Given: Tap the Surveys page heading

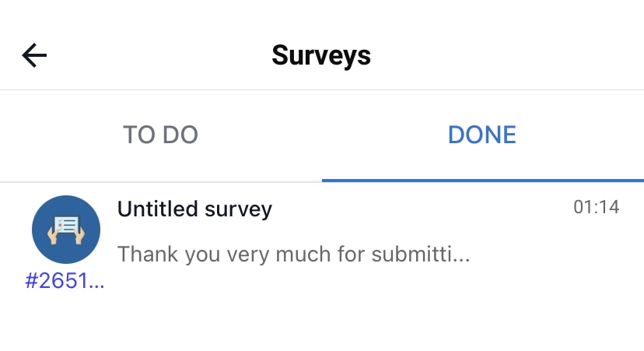Looking at the screenshot, I should click(321, 55).
